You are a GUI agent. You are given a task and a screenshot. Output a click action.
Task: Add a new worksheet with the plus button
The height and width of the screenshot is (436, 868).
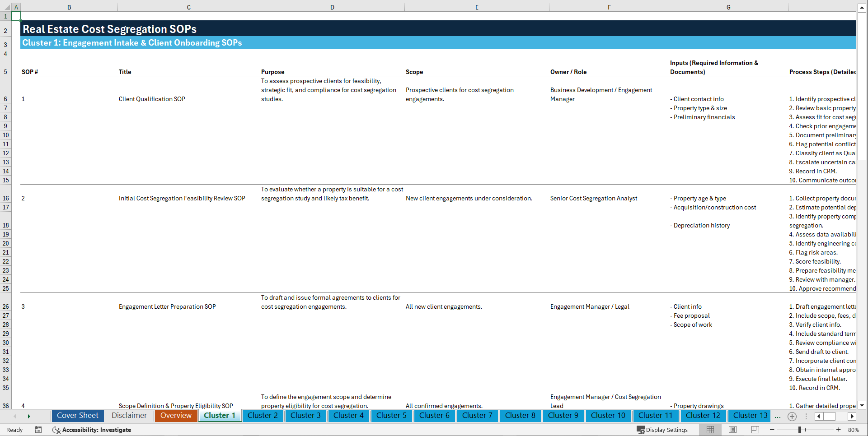(x=792, y=416)
